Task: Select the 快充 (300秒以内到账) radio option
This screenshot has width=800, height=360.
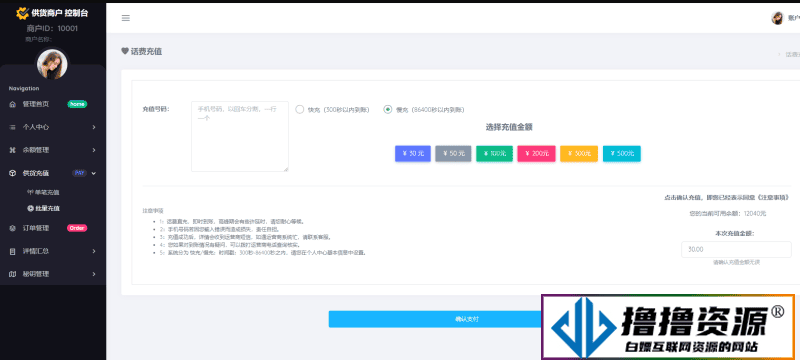Action: click(300, 109)
